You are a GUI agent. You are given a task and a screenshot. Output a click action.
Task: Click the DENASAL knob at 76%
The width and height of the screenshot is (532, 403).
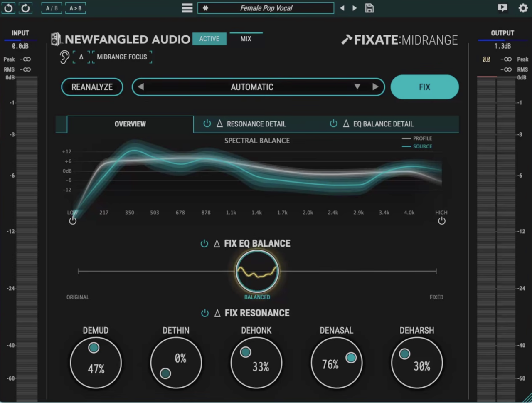[x=336, y=363]
